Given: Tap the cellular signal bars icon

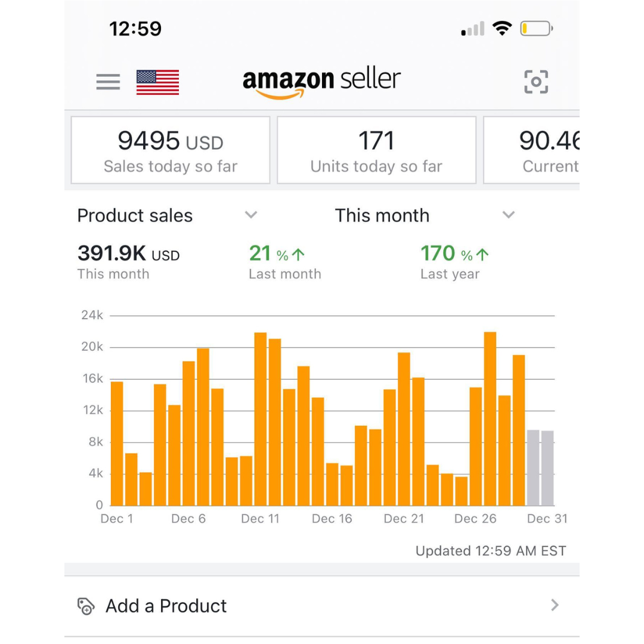Looking at the screenshot, I should pyautogui.click(x=473, y=29).
